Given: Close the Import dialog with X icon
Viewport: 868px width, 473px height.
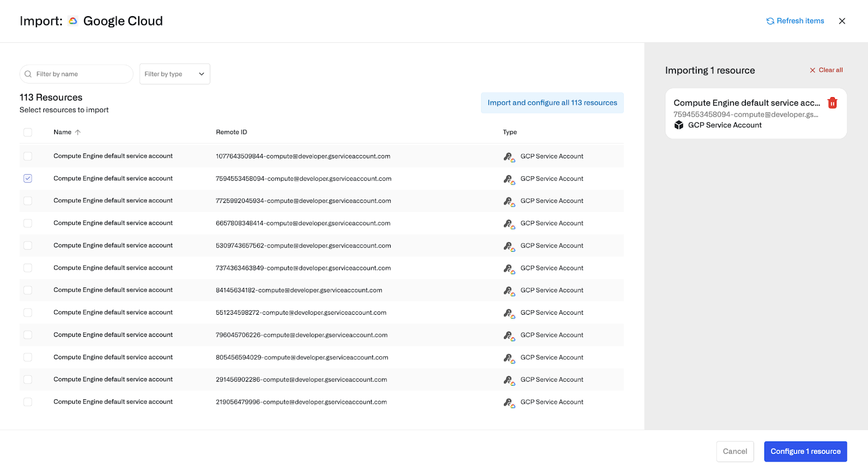Looking at the screenshot, I should click(x=842, y=21).
